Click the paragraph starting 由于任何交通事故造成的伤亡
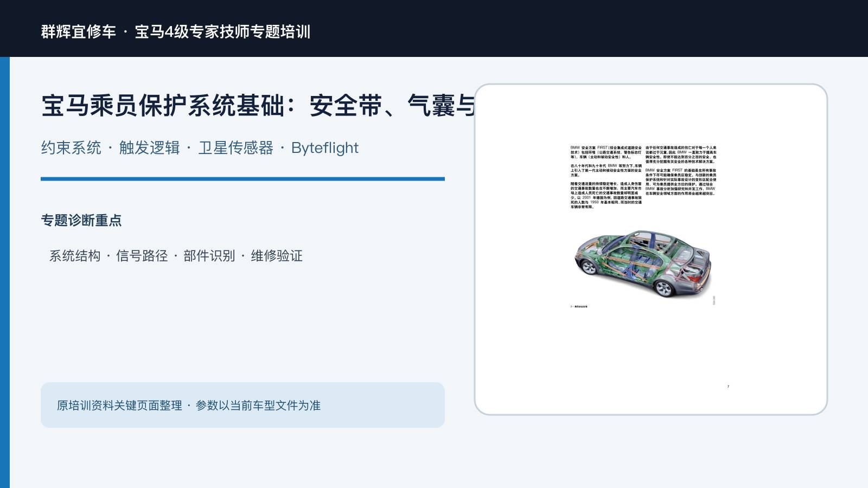The image size is (868, 488). [x=681, y=155]
